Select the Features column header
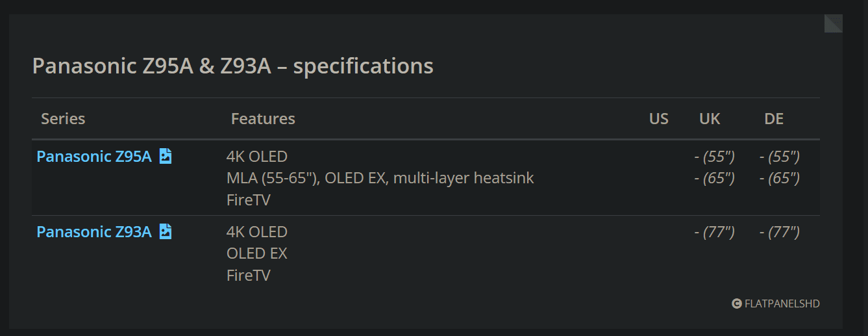The image size is (868, 336). (x=263, y=119)
